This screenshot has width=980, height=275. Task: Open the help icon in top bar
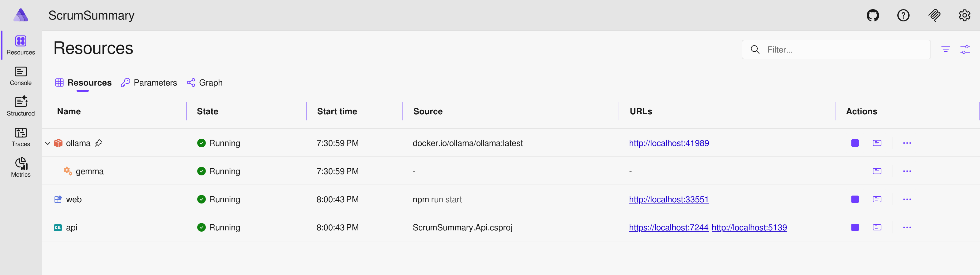(903, 15)
